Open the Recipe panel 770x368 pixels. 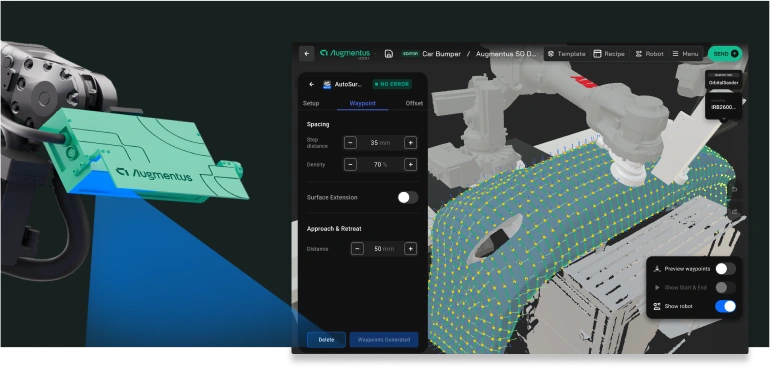[x=609, y=54]
